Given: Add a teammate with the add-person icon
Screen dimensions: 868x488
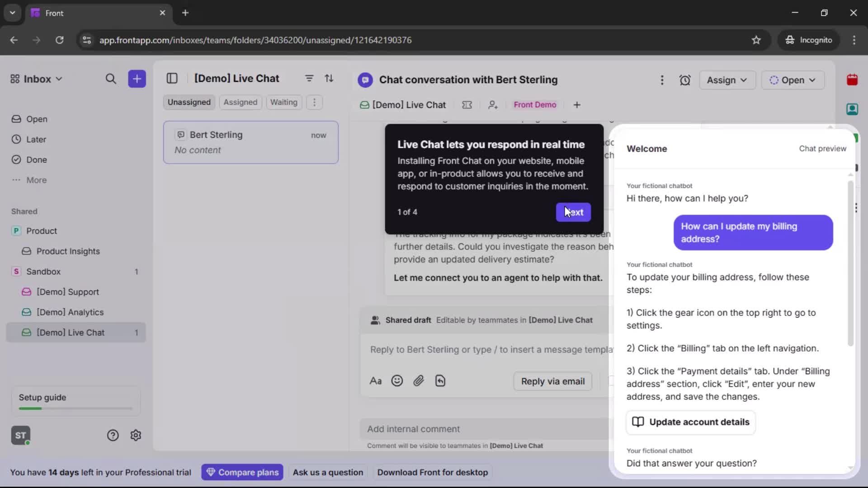Looking at the screenshot, I should point(493,104).
